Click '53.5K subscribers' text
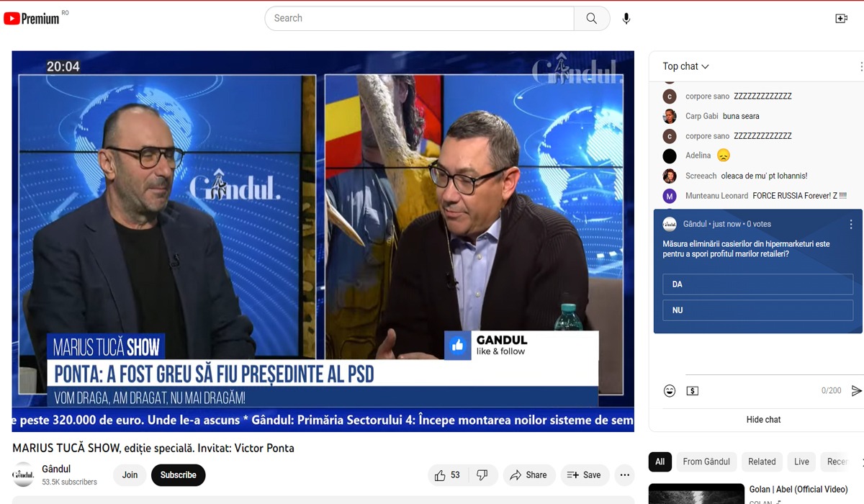The height and width of the screenshot is (504, 864). pyautogui.click(x=69, y=482)
